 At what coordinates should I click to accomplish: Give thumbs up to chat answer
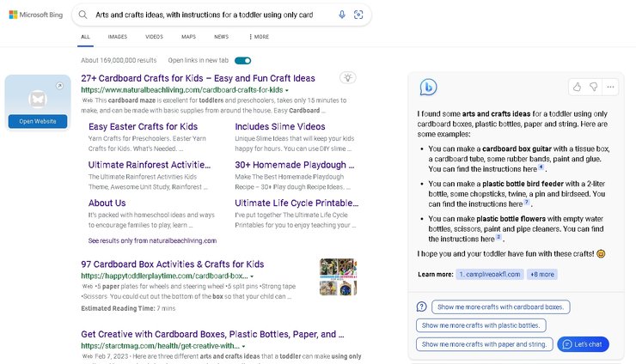point(577,87)
